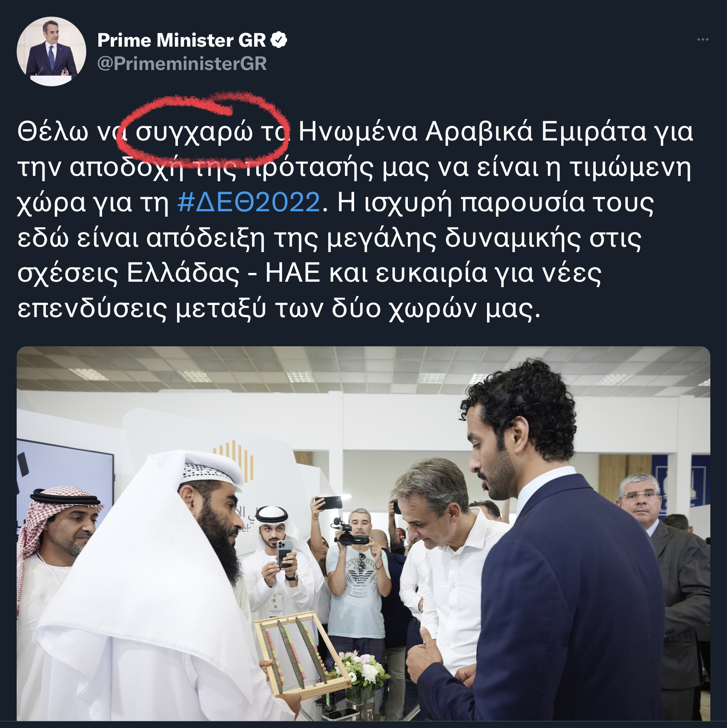Viewport: 727px width, 728px height.
Task: Open the attached photo from the tweet
Action: click(363, 533)
